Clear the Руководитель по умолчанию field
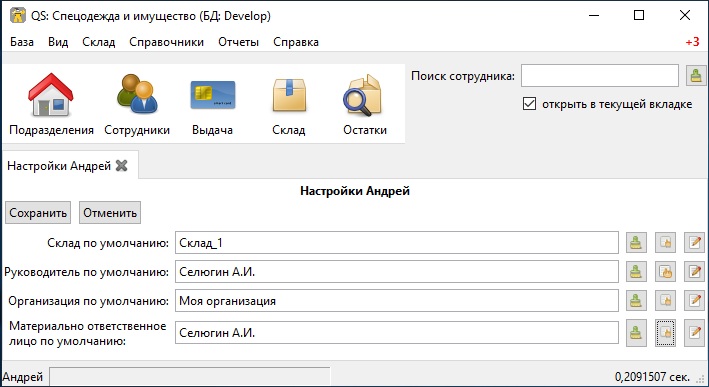 click(636, 272)
